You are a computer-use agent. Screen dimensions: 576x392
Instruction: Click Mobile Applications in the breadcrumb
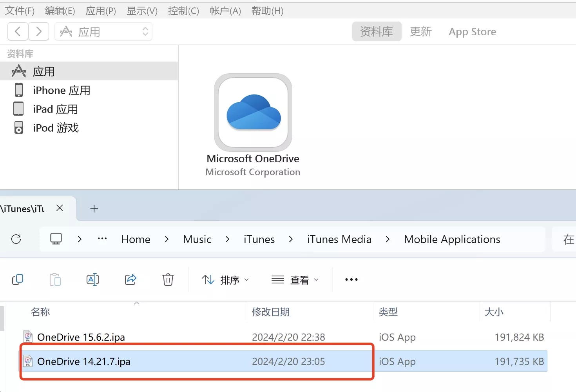click(452, 239)
